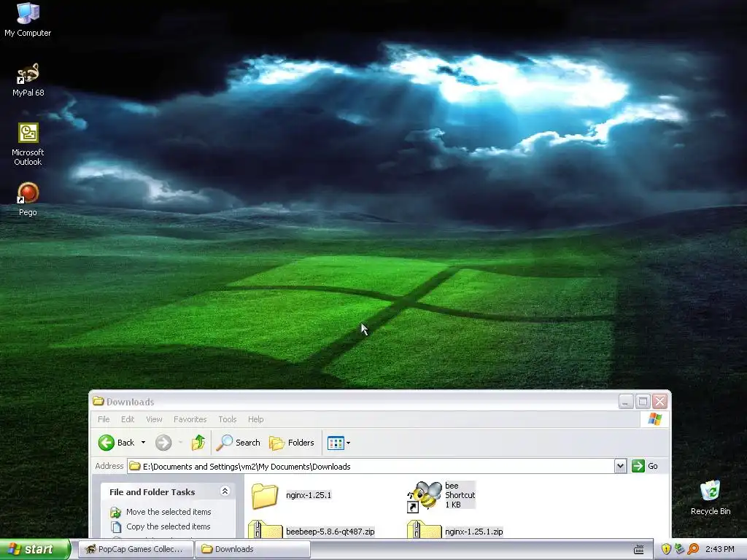Screen dimensions: 747x560
Task: Select the Microsoft Outlook desktop icon
Action: [28, 144]
